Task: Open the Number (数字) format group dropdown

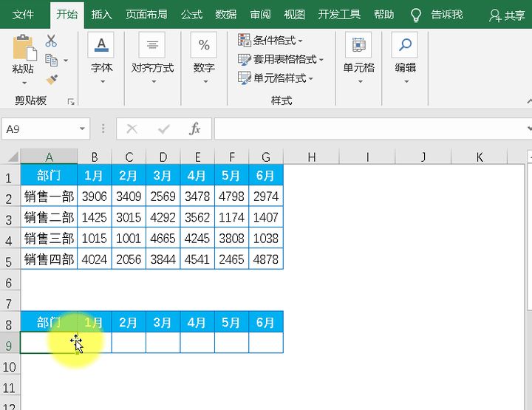Action: click(x=204, y=58)
